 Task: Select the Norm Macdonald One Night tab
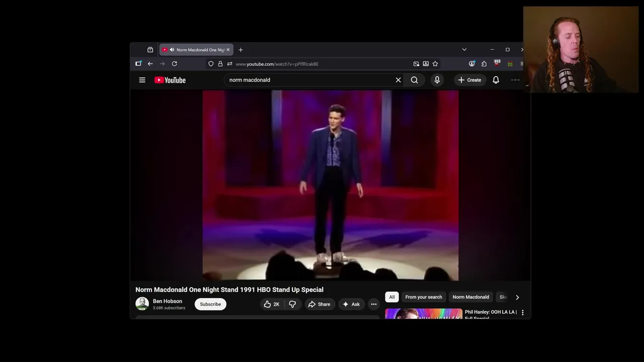[x=196, y=50]
